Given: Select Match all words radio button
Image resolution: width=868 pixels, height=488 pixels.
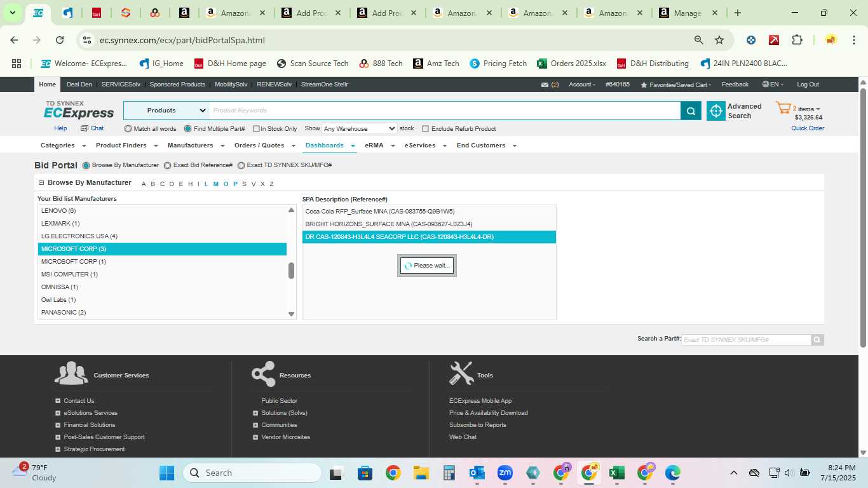Looking at the screenshot, I should [128, 129].
